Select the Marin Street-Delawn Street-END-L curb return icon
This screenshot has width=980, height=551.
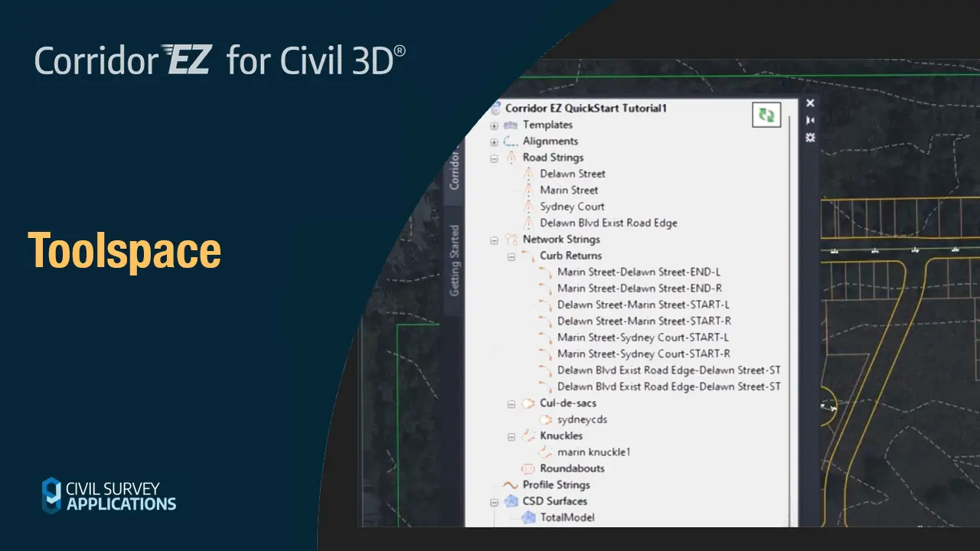545,272
